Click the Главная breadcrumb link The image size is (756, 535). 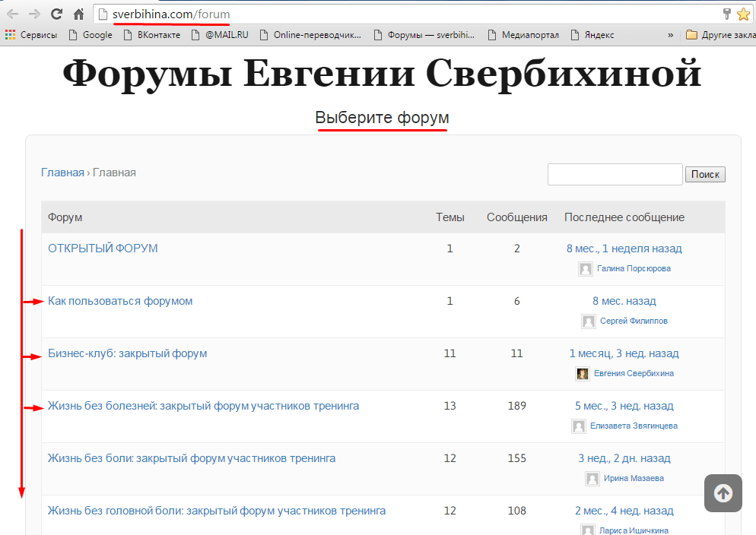(x=62, y=173)
